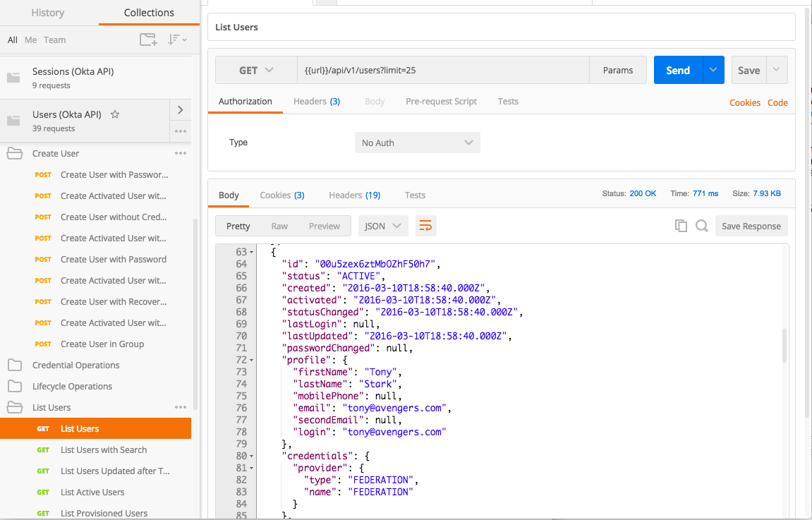This screenshot has width=812, height=520.
Task: Click the new collection folder icon
Action: pos(148,40)
